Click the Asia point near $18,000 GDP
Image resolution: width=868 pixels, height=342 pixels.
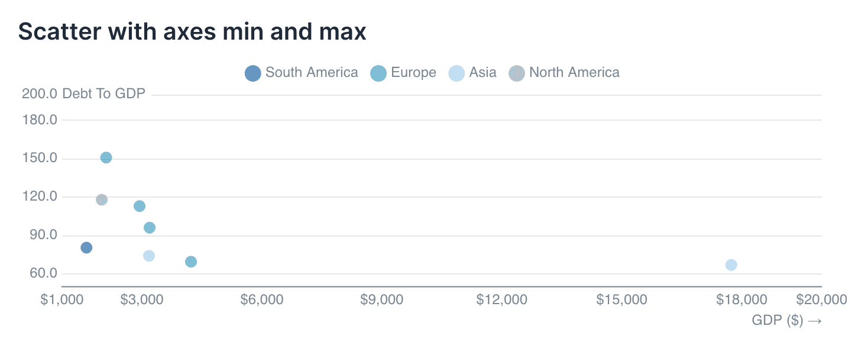(731, 265)
